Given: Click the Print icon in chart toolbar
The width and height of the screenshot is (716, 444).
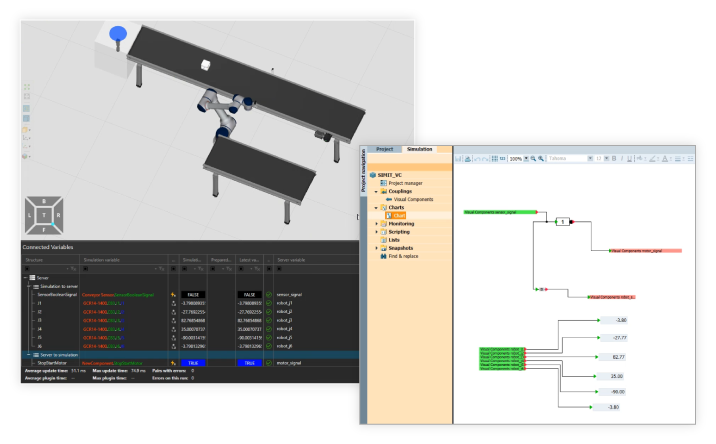Looking at the screenshot, I should click(469, 158).
